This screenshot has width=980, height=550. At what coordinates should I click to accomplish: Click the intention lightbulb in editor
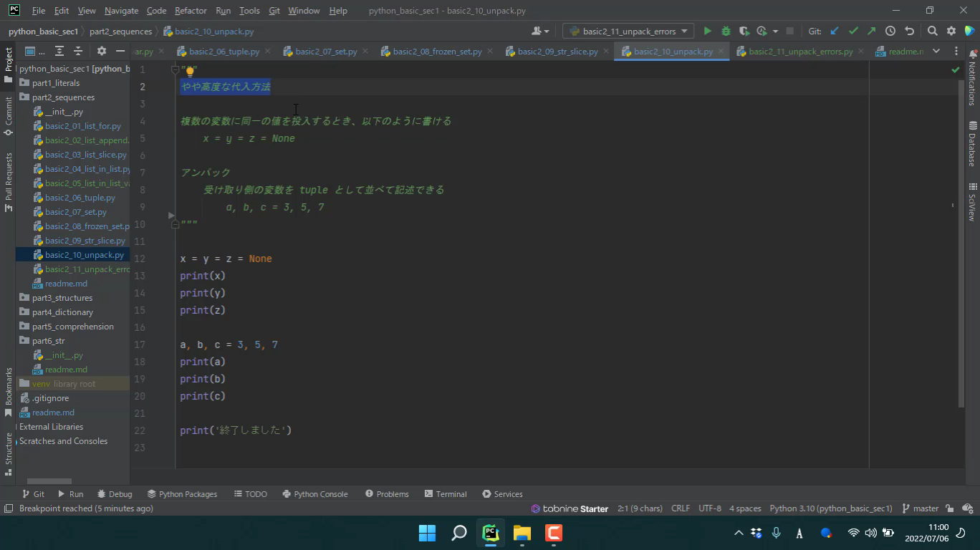tap(190, 71)
